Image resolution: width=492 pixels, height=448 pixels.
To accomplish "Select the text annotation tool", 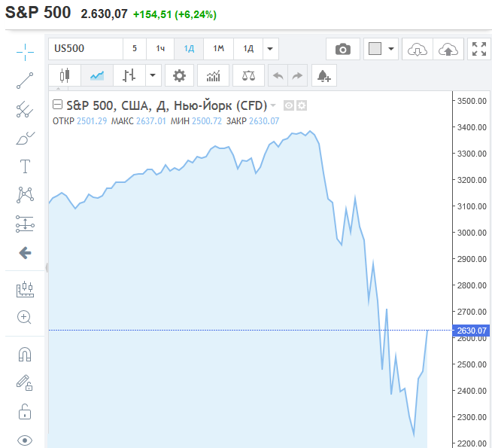I will point(25,166).
